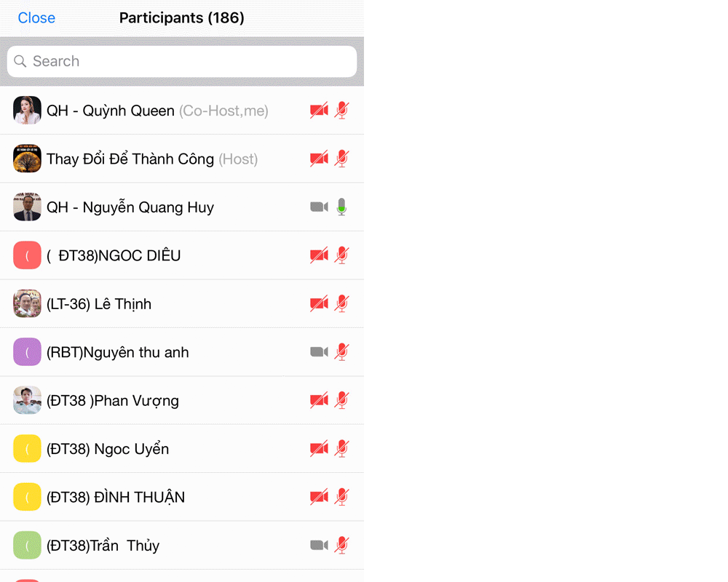Click Quỳnh Queen's profile picture
Image resolution: width=728 pixels, height=582 pixels.
click(x=27, y=111)
